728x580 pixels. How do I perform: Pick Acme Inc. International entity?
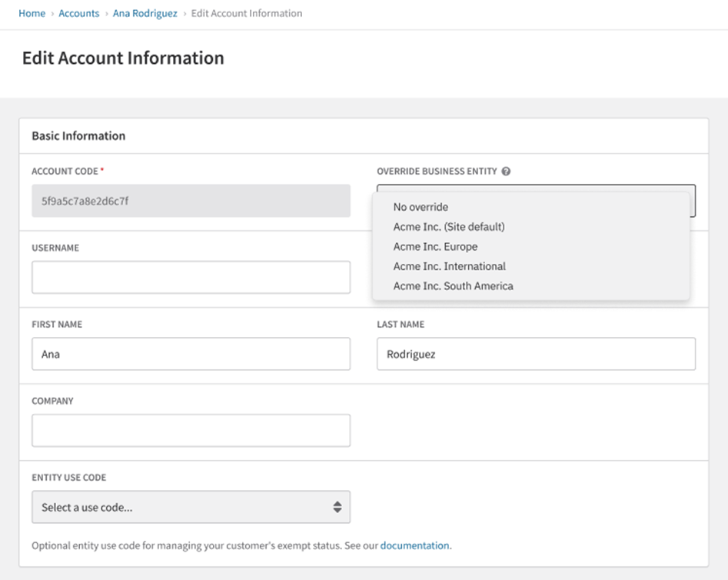(449, 266)
